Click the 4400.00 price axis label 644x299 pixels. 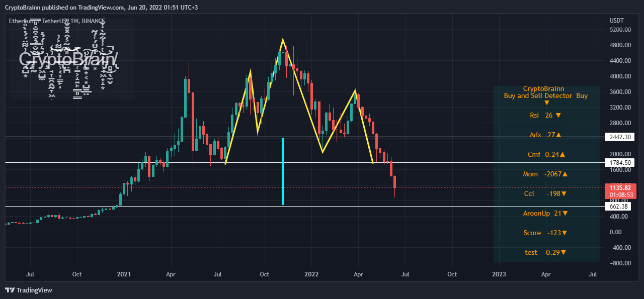click(x=620, y=60)
